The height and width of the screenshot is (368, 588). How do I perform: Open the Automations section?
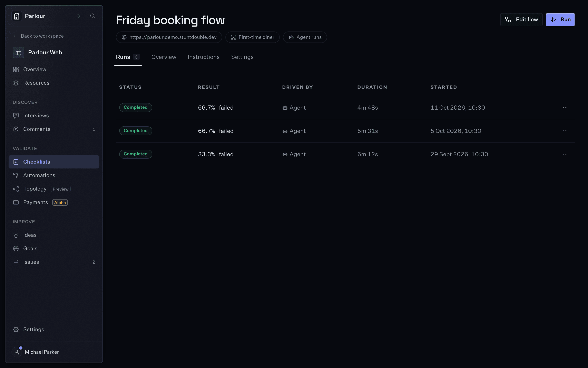54,175
